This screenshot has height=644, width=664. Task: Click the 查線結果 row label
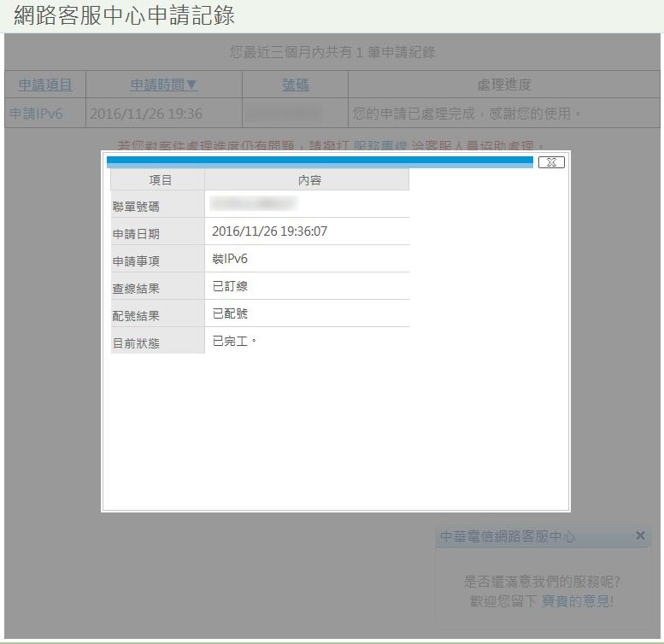136,289
